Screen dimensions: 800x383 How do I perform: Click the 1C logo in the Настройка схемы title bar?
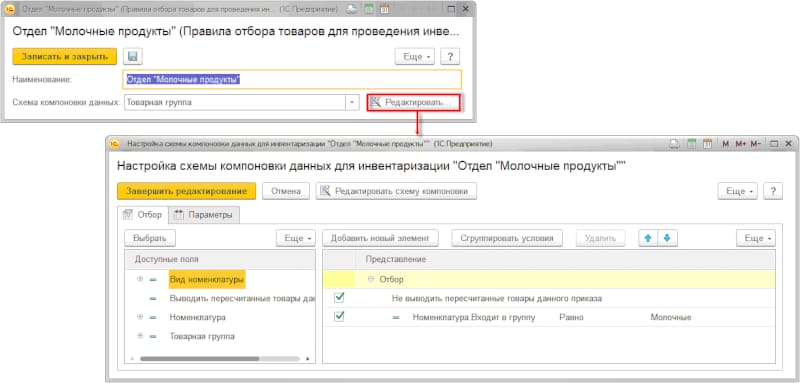(x=114, y=144)
